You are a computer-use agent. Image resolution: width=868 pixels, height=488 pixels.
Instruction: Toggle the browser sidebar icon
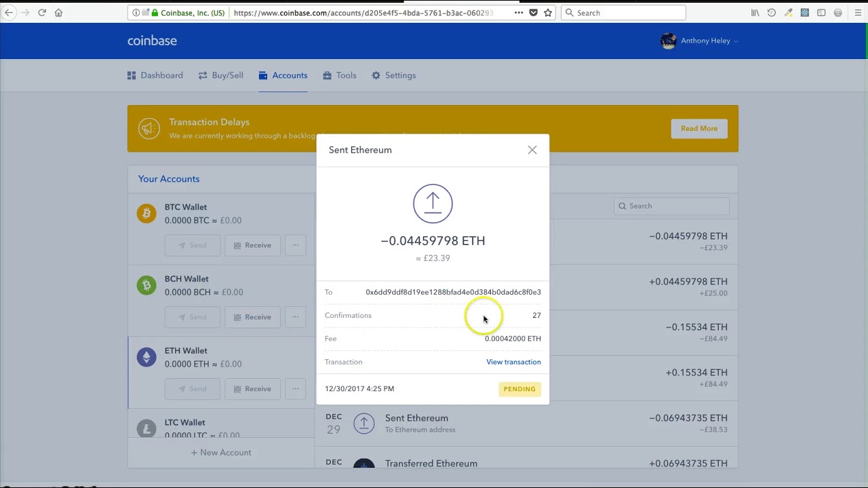tap(821, 13)
